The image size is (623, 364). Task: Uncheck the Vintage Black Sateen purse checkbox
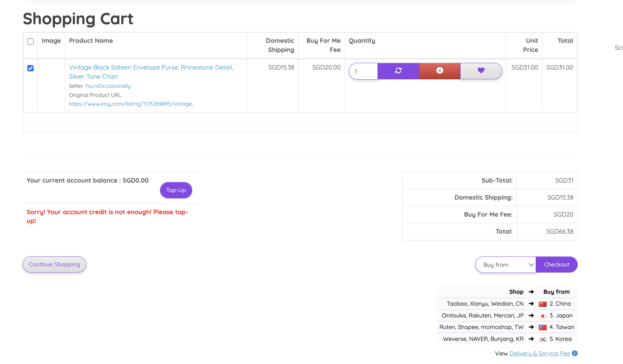click(x=30, y=68)
